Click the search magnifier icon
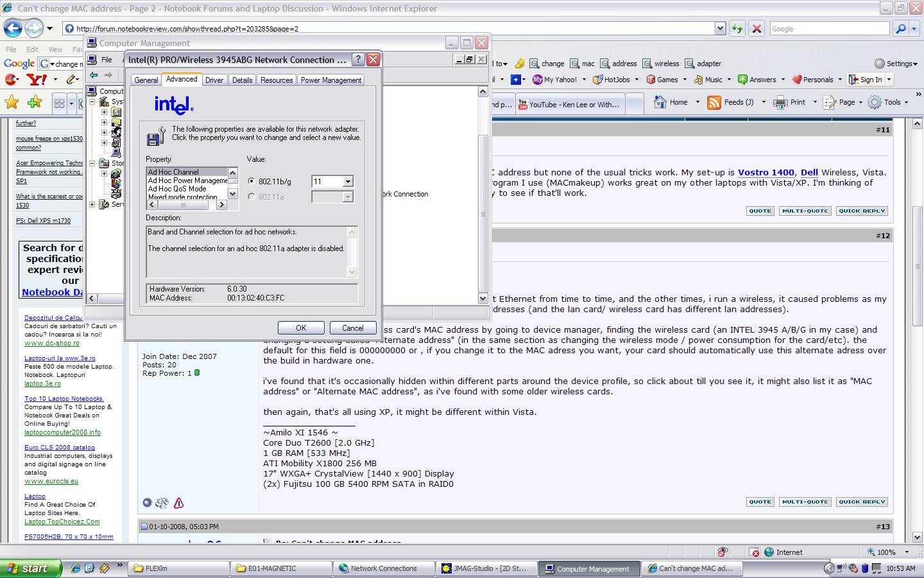 click(x=900, y=28)
